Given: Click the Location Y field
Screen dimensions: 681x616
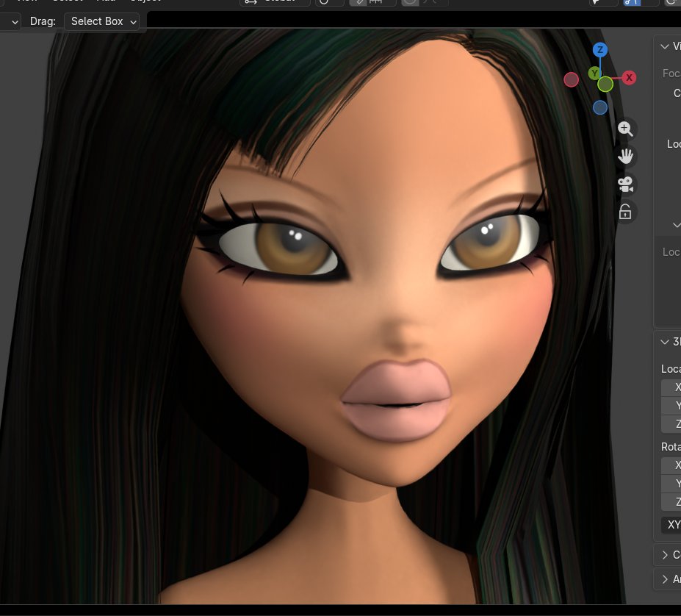Looking at the screenshot, I should [671, 406].
